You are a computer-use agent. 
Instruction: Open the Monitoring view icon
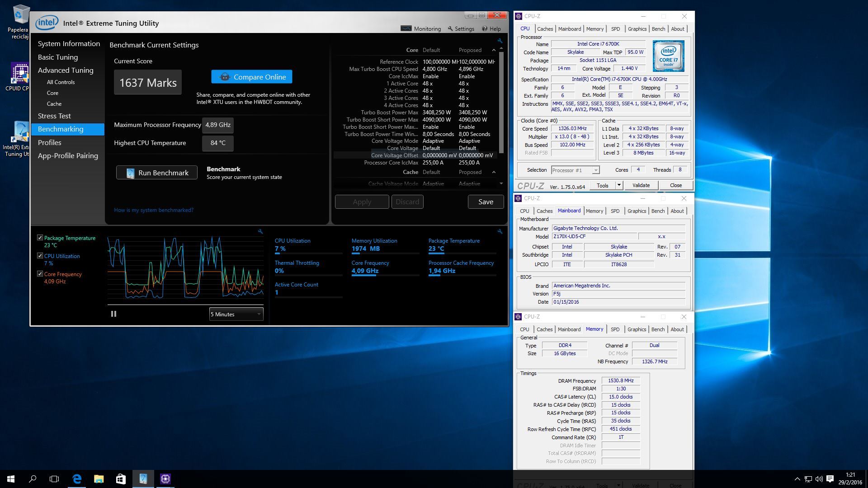click(406, 28)
